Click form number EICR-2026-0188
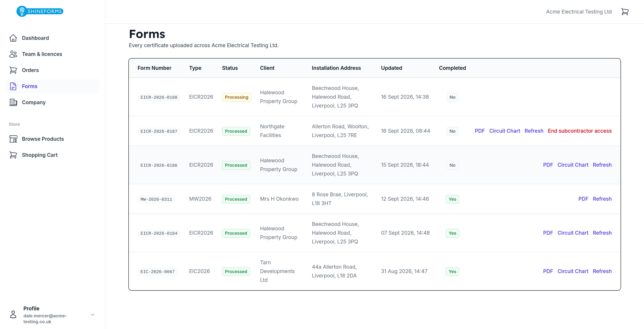The image size is (644, 329). (159, 97)
